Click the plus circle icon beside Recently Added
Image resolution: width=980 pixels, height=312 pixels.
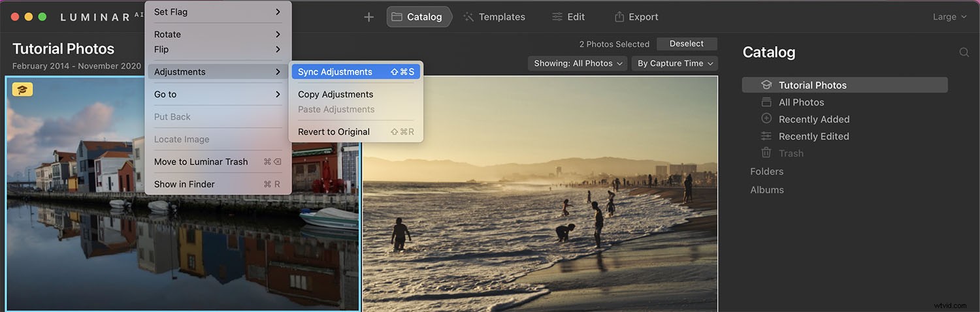click(766, 119)
